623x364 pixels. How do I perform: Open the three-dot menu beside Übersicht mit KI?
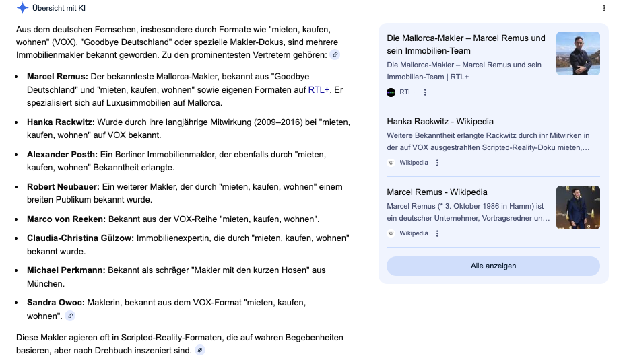point(604,8)
